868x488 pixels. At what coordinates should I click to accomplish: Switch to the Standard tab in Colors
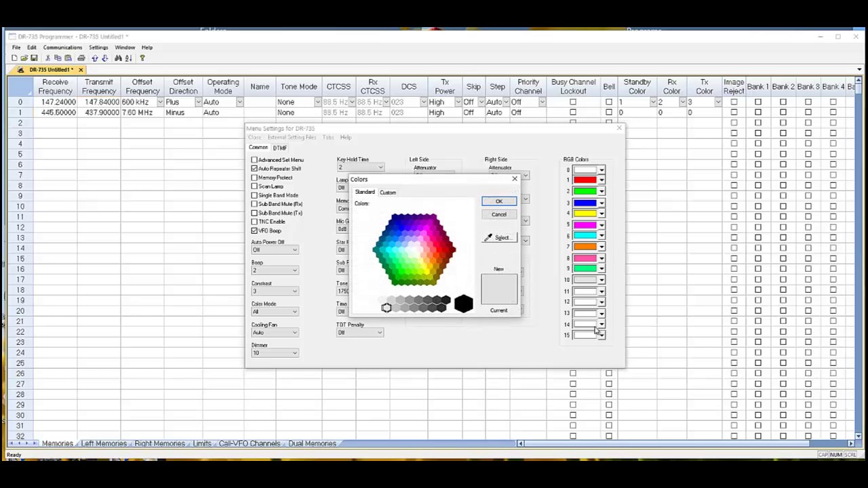[365, 192]
